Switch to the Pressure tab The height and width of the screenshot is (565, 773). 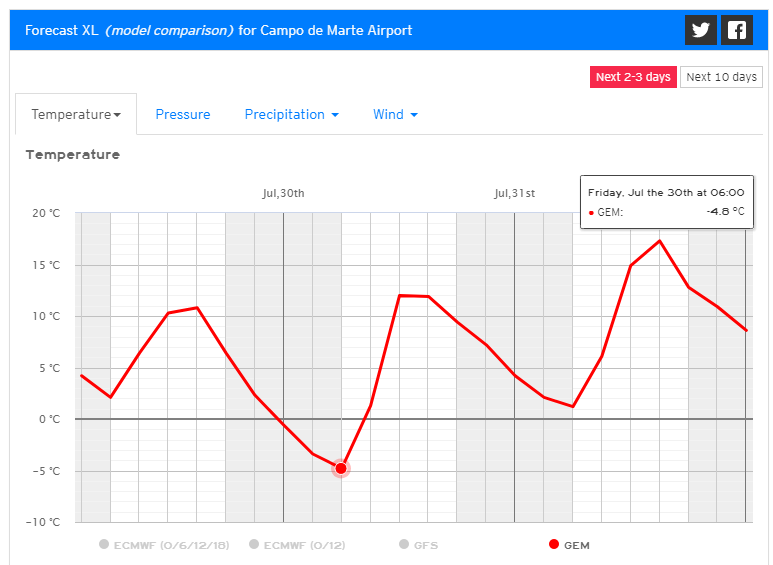pyautogui.click(x=183, y=115)
